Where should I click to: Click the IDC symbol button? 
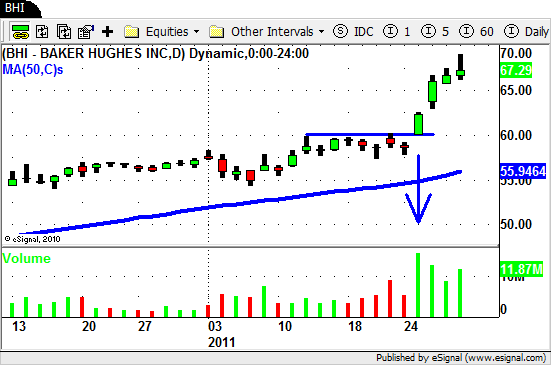click(363, 32)
